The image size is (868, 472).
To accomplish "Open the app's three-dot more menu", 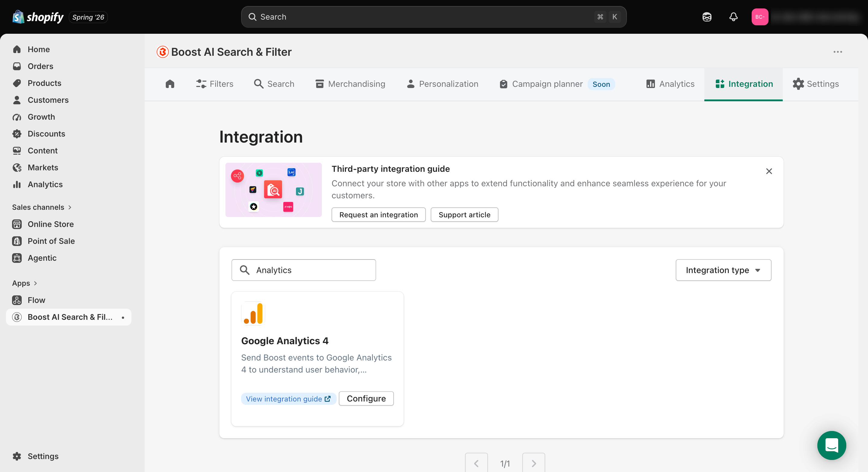I will 838,52.
